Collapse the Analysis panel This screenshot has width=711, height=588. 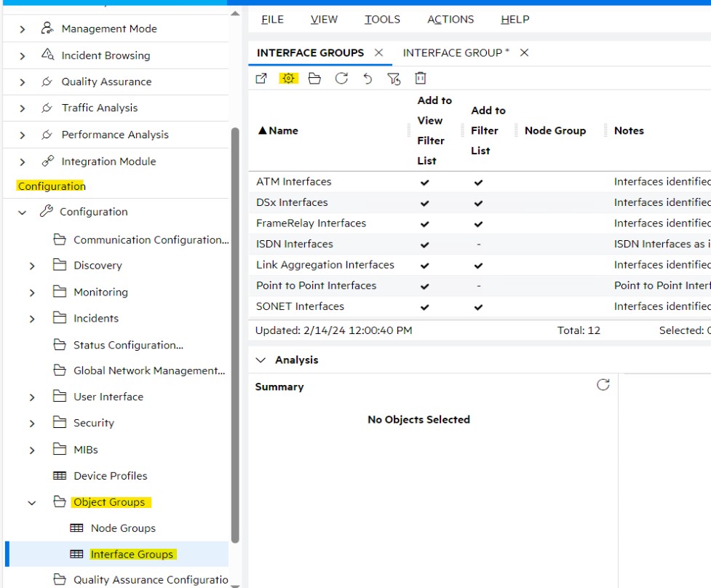(x=261, y=359)
